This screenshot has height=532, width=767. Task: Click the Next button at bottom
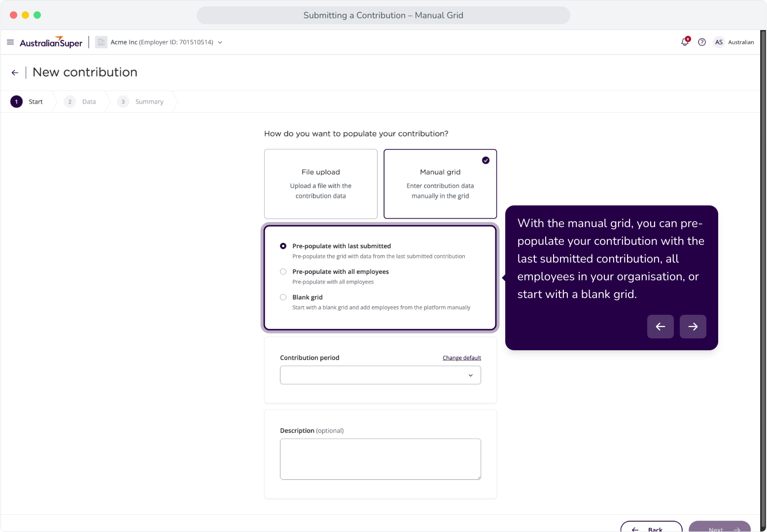pos(720,527)
